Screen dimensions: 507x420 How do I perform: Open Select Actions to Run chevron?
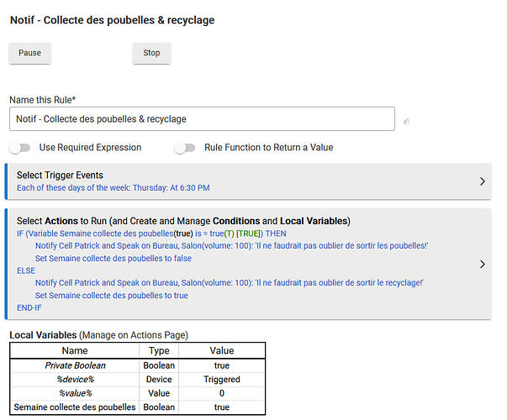click(x=483, y=265)
